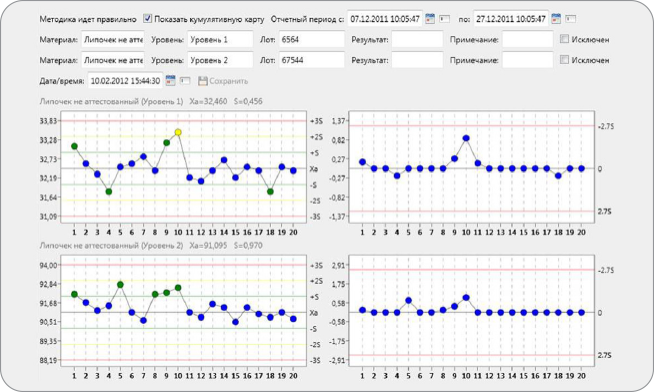Check Исключен for the Уровень 1 row
Image resolution: width=654 pixels, height=392 pixels.
pyautogui.click(x=564, y=39)
